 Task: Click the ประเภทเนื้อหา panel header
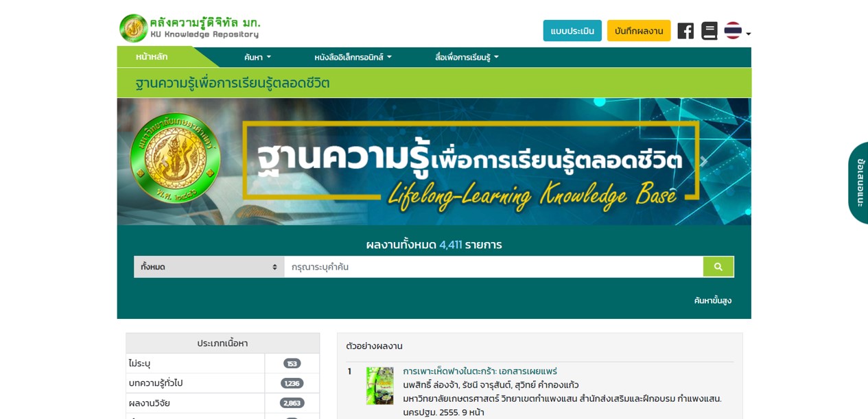222,344
